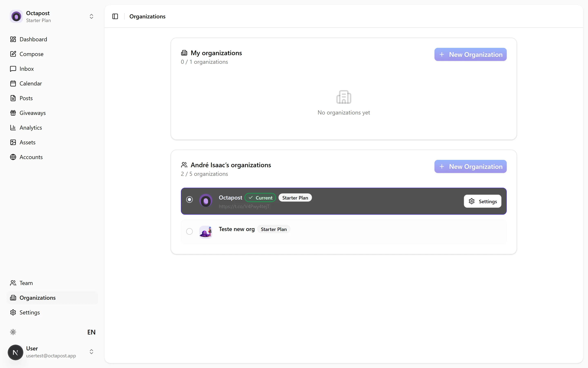Click the Octapost workspace logo in sidebar
The width and height of the screenshot is (588, 368).
pos(16,16)
